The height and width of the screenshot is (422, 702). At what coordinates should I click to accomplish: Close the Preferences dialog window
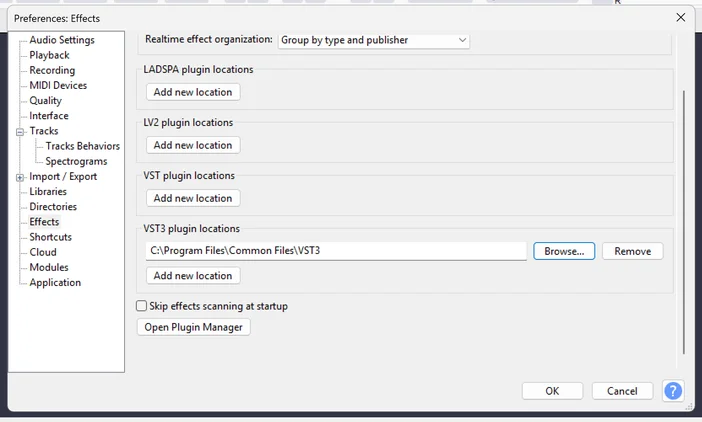(680, 17)
